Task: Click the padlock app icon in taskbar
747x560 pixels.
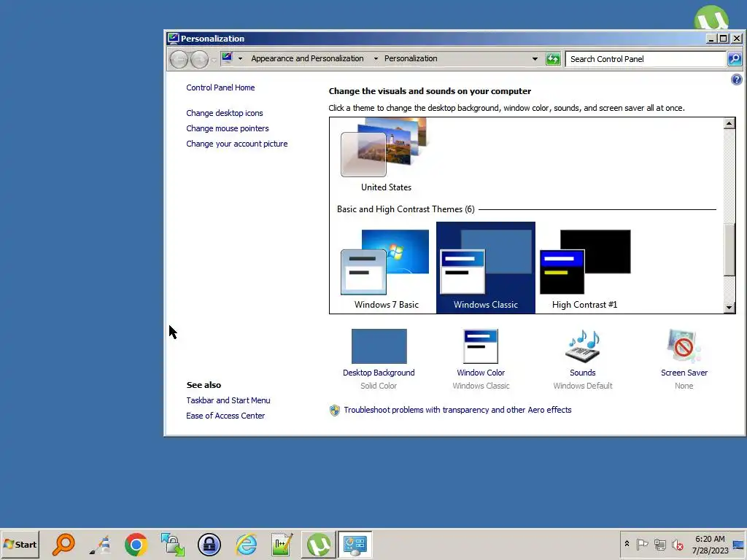Action: (209, 544)
